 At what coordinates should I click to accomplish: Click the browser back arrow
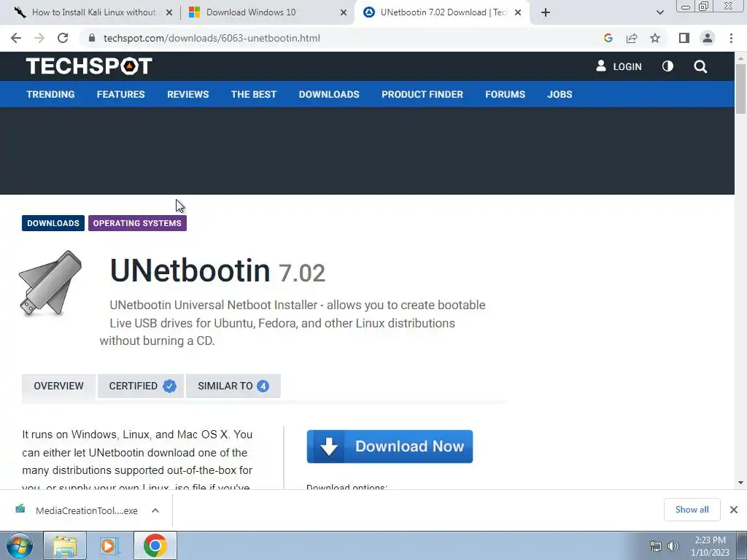coord(16,38)
